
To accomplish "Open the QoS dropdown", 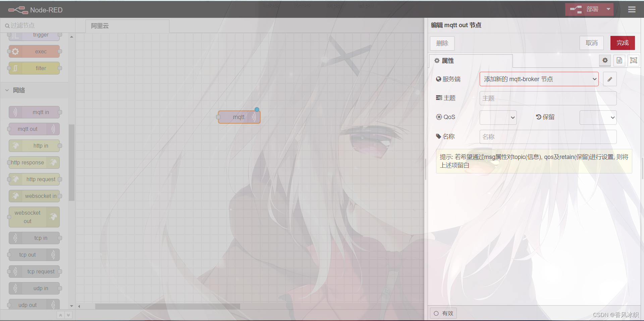I will (x=498, y=117).
